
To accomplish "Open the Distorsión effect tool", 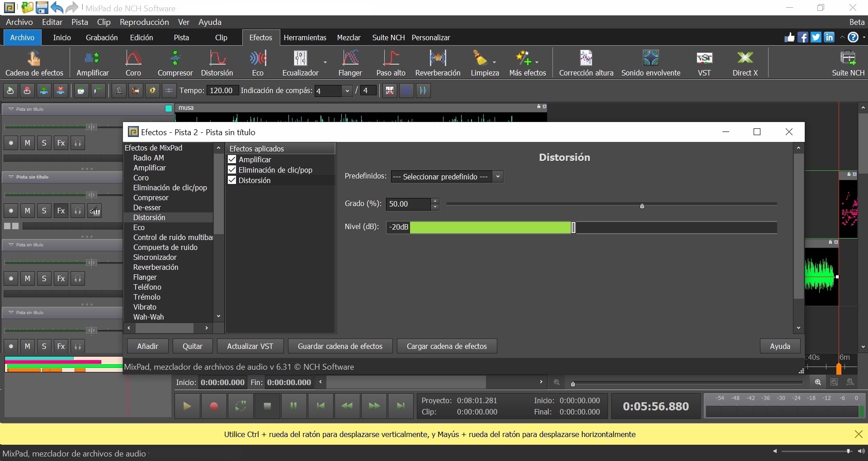I will point(217,63).
